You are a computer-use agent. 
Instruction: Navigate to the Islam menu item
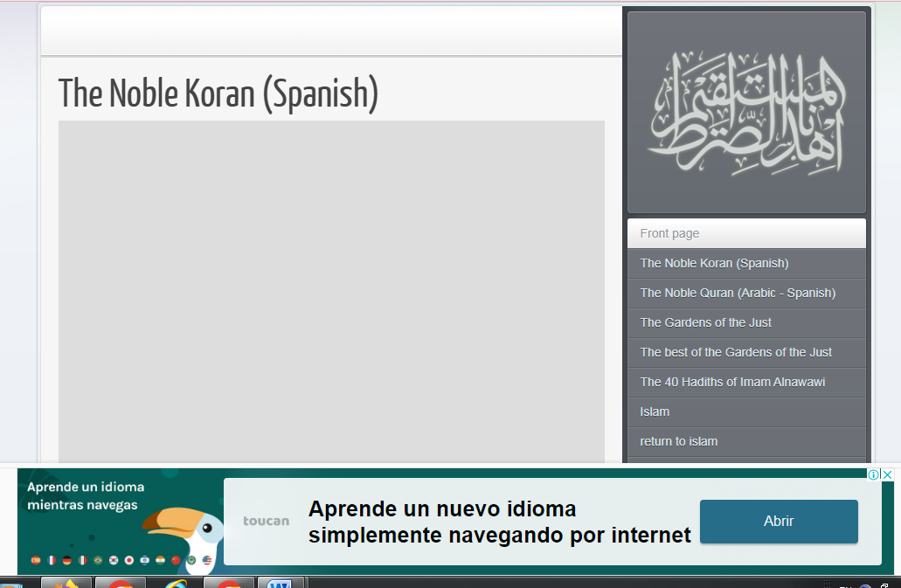click(x=655, y=412)
